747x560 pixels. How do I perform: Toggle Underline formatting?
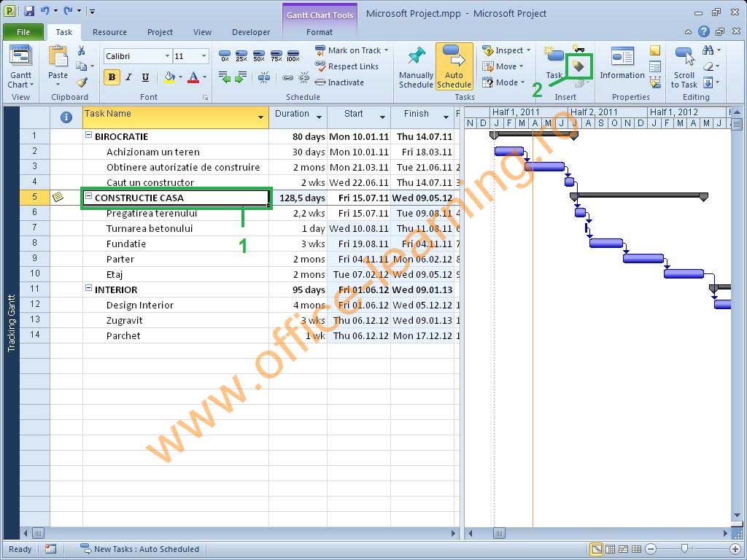click(145, 77)
